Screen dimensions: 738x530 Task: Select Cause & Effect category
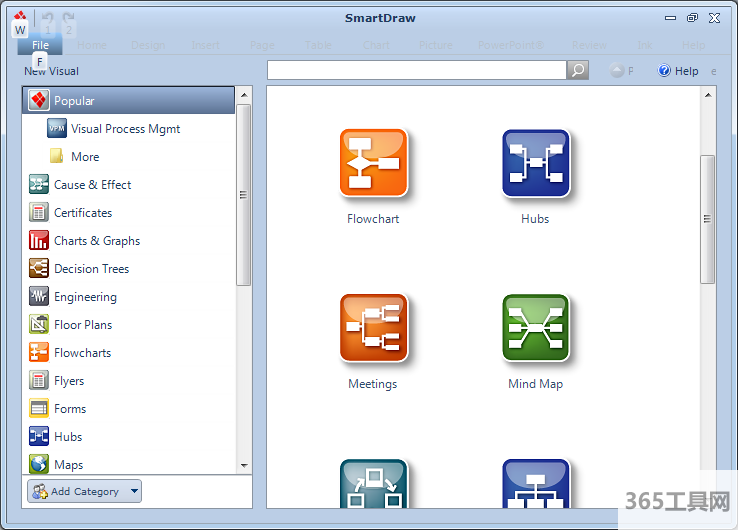[92, 185]
